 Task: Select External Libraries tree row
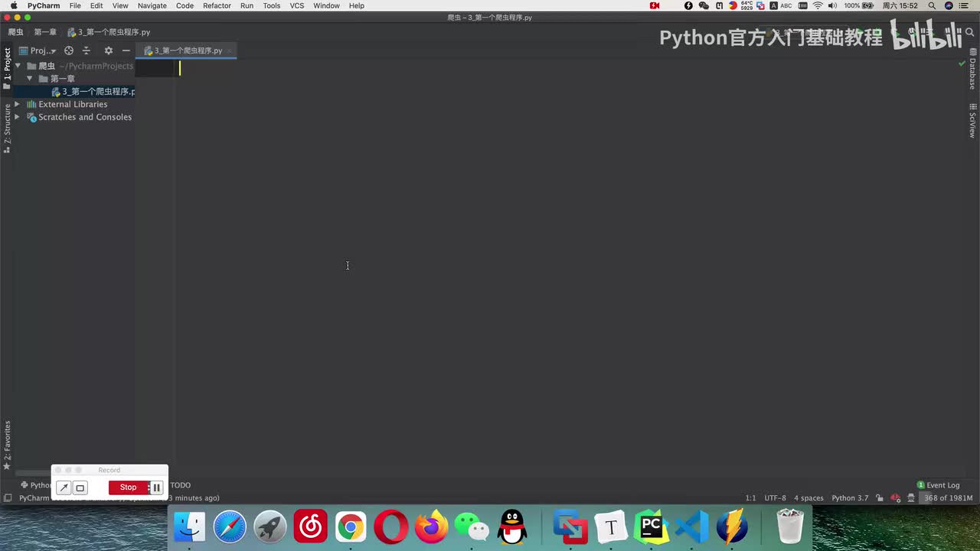(x=67, y=104)
